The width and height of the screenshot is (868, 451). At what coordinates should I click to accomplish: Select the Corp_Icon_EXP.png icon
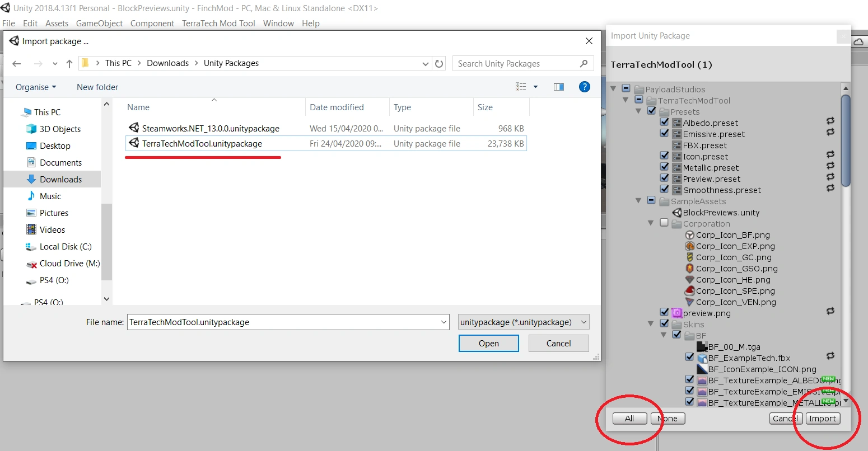[x=690, y=246]
